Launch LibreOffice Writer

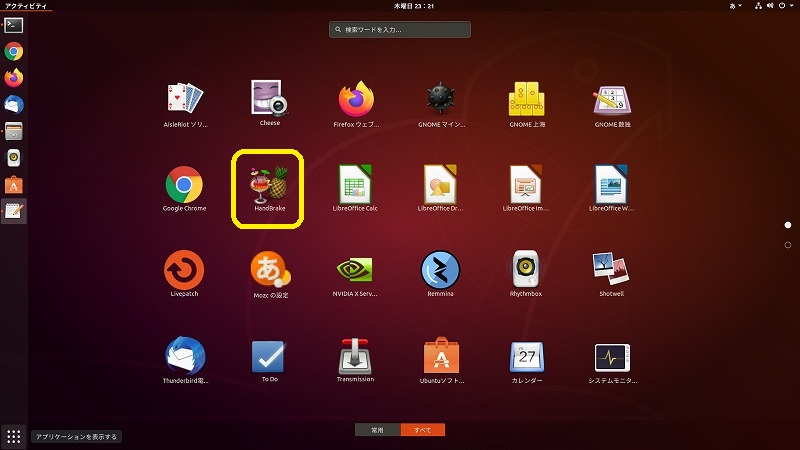coord(611,189)
